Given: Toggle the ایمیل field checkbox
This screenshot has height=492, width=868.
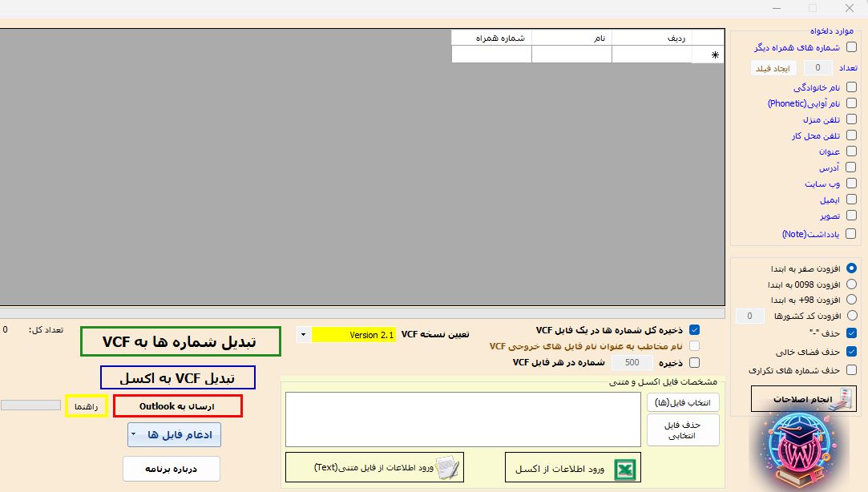Looking at the screenshot, I should click(851, 200).
